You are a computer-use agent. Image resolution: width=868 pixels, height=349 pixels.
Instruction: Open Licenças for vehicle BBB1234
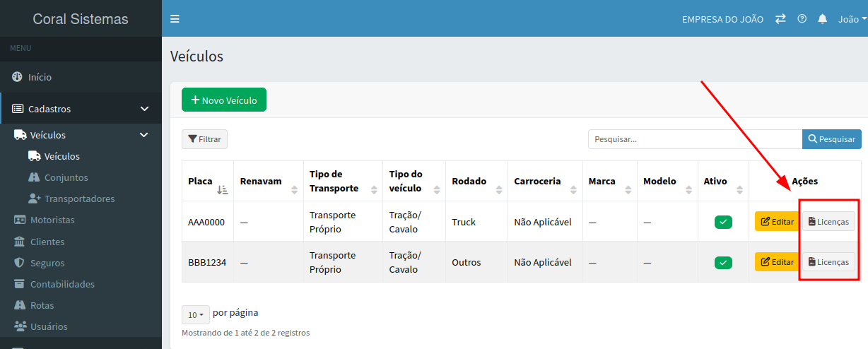pyautogui.click(x=828, y=262)
